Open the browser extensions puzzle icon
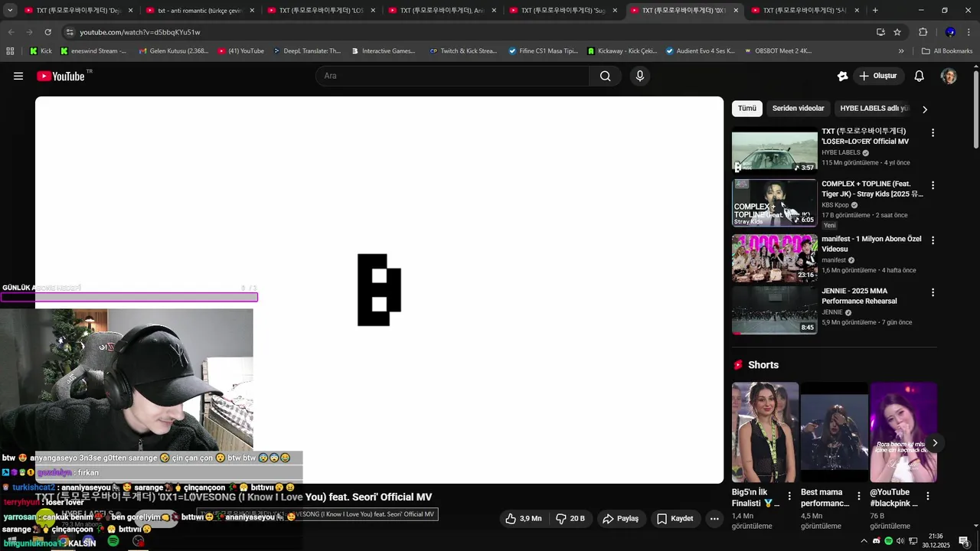Image resolution: width=980 pixels, height=551 pixels. [x=923, y=32]
